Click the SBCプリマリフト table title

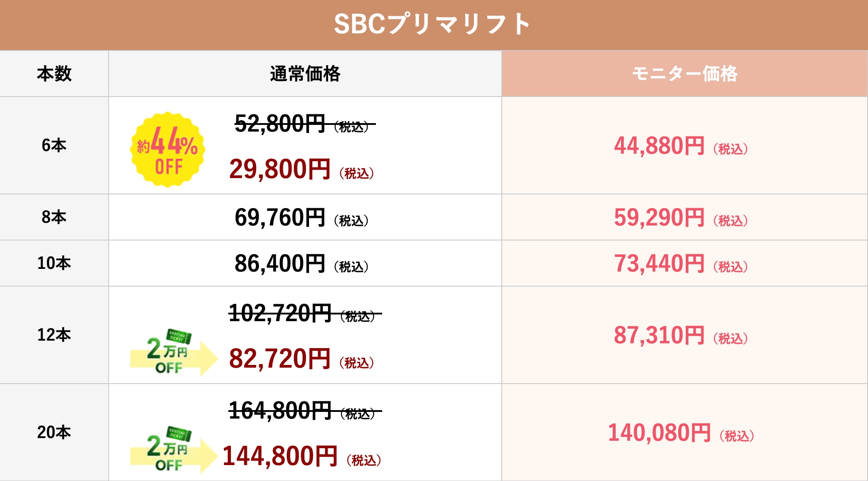click(x=432, y=24)
